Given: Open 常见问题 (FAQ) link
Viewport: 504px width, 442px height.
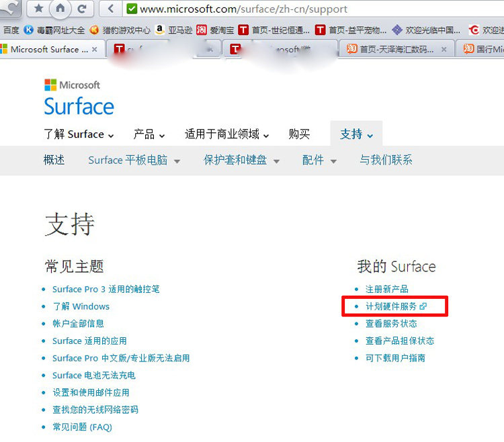Looking at the screenshot, I should [82, 427].
